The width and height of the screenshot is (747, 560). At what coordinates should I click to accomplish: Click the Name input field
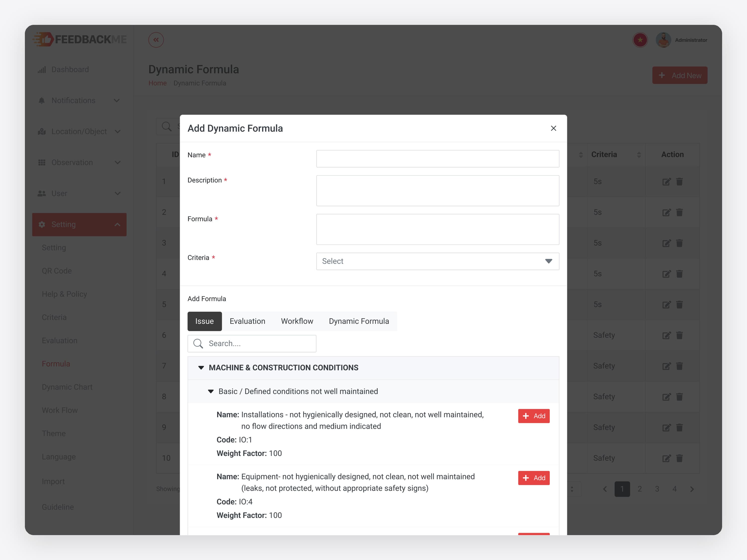[437, 159]
